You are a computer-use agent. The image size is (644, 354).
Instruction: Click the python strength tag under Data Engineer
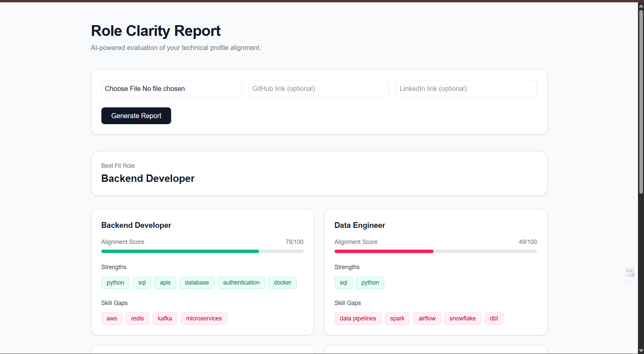370,283
